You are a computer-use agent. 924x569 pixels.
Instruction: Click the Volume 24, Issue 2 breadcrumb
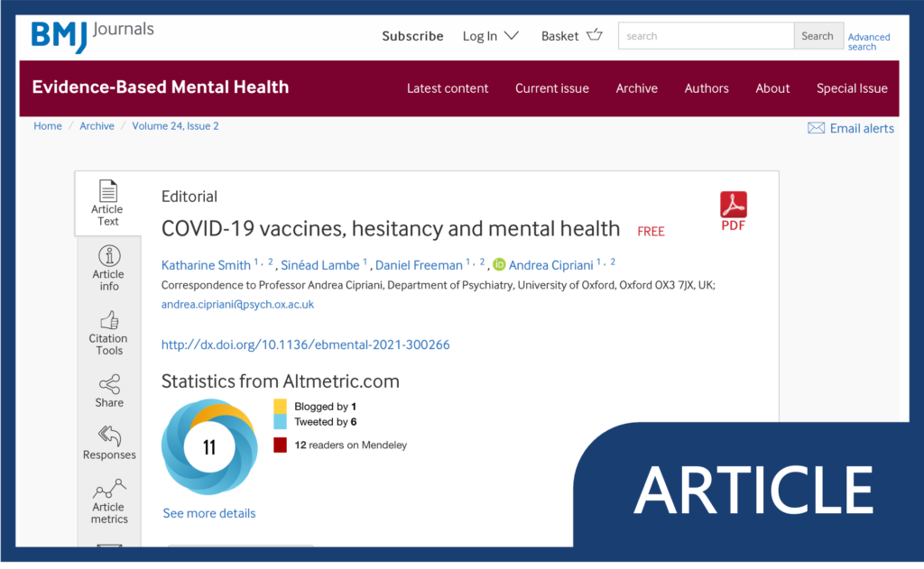[x=175, y=126]
